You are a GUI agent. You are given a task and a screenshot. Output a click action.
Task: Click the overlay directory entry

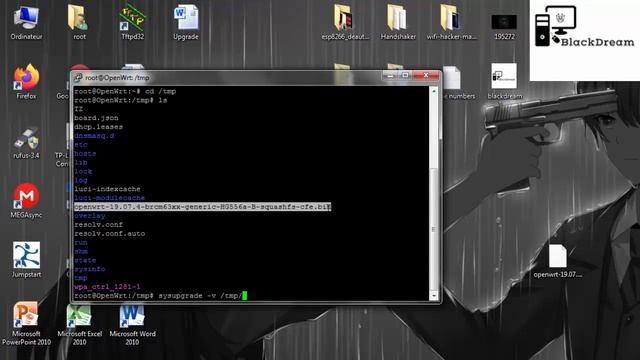90,216
